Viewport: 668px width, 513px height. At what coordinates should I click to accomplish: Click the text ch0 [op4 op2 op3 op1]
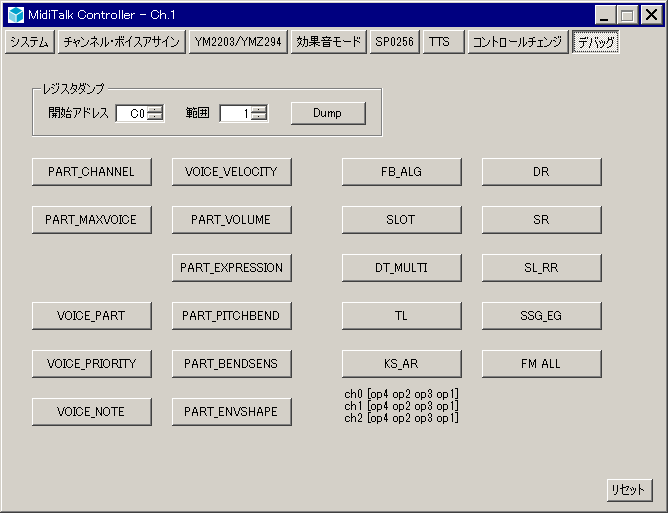[x=401, y=394]
